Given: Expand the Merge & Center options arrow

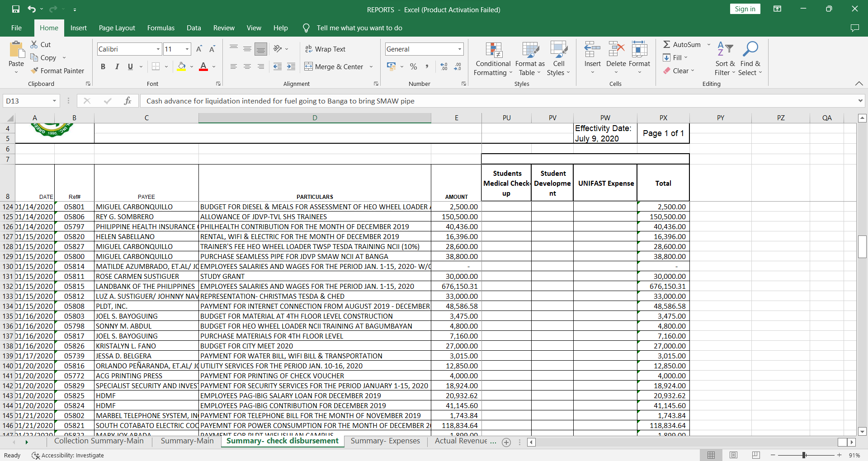Looking at the screenshot, I should click(371, 66).
